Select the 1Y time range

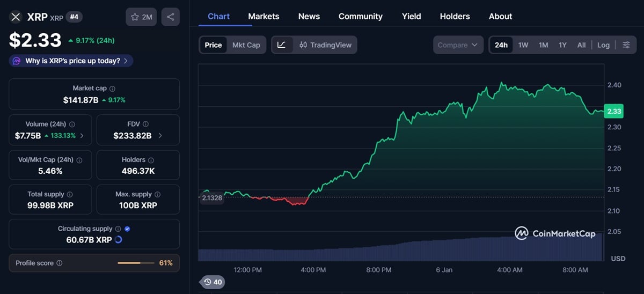tap(562, 45)
